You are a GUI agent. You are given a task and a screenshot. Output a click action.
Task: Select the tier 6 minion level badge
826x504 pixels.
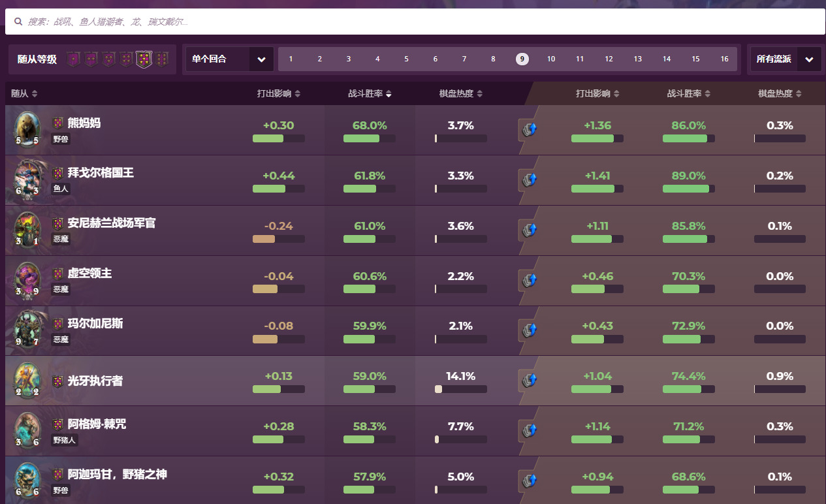[162, 59]
